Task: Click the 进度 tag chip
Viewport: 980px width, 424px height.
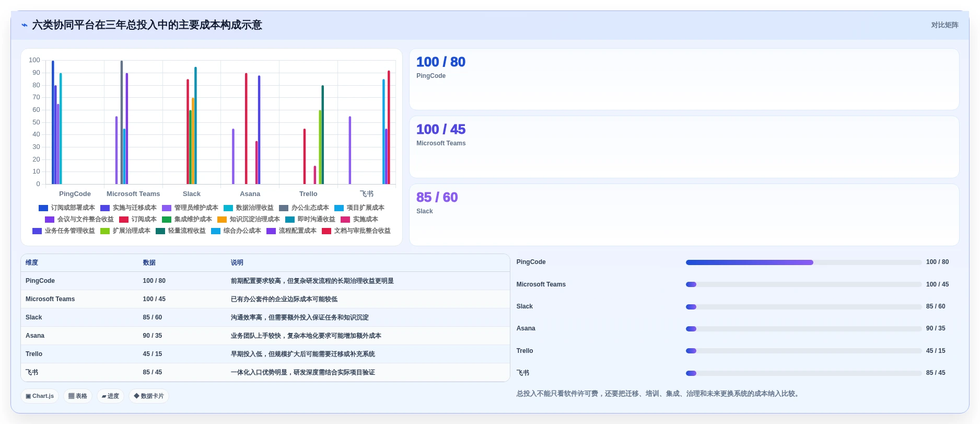Action: [110, 396]
